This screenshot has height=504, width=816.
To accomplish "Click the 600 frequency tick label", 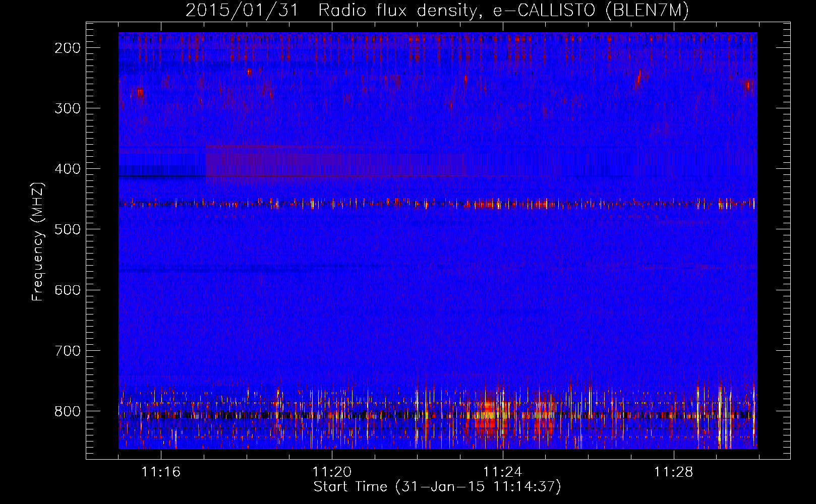I will click(x=67, y=290).
